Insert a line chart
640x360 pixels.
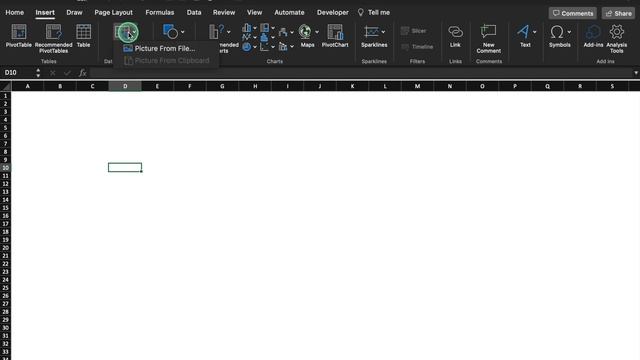(x=247, y=37)
